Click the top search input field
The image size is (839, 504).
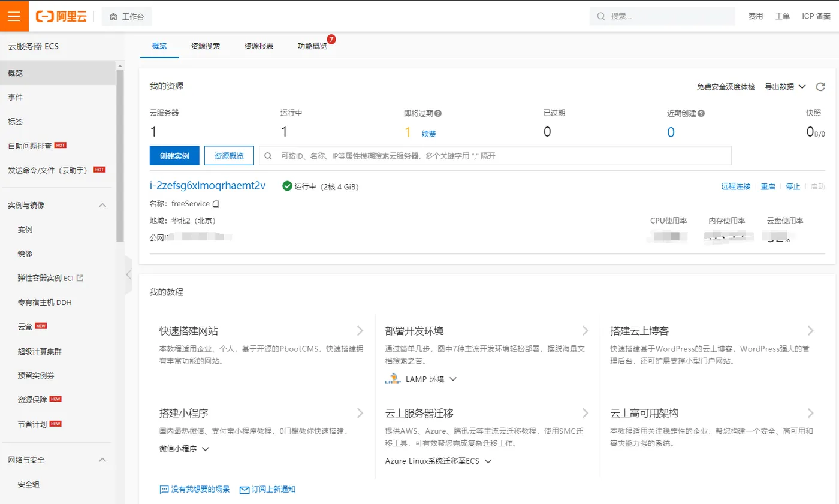662,16
